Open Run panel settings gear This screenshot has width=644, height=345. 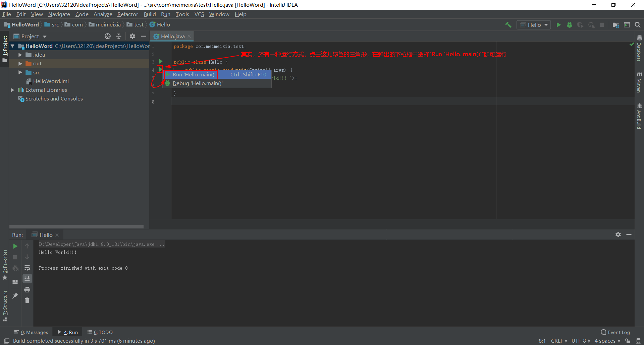[618, 234]
